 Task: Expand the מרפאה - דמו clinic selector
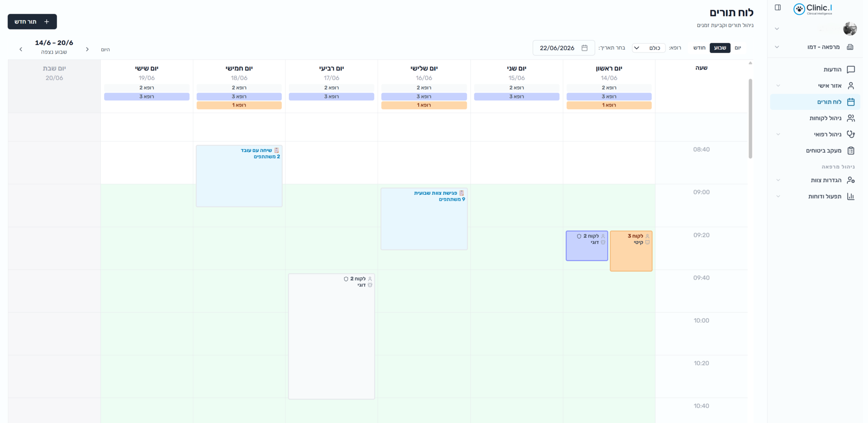click(815, 47)
